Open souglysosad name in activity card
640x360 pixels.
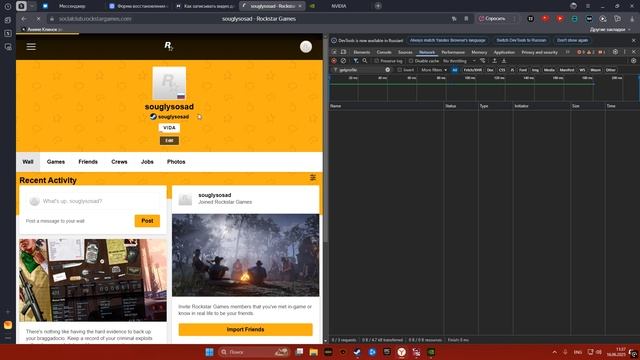[215, 195]
